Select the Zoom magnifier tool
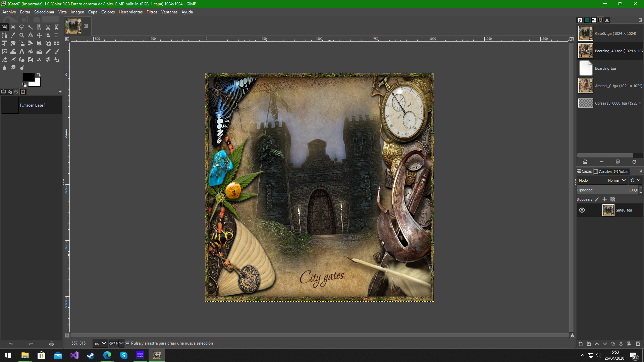 22,35
